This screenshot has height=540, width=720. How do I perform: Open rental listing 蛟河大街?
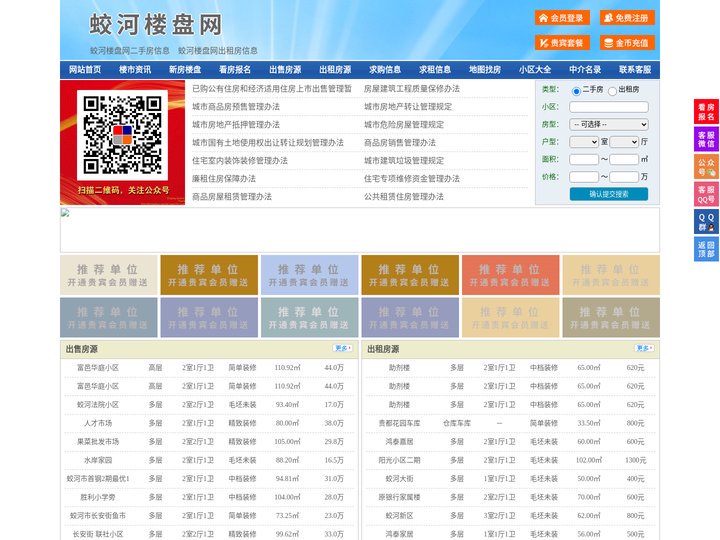(399, 478)
